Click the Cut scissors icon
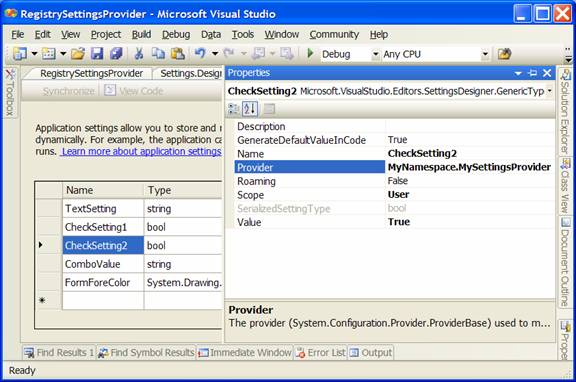 pyautogui.click(x=138, y=54)
